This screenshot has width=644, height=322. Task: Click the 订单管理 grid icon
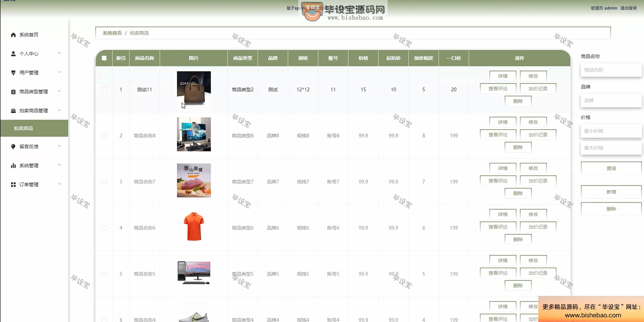13,184
